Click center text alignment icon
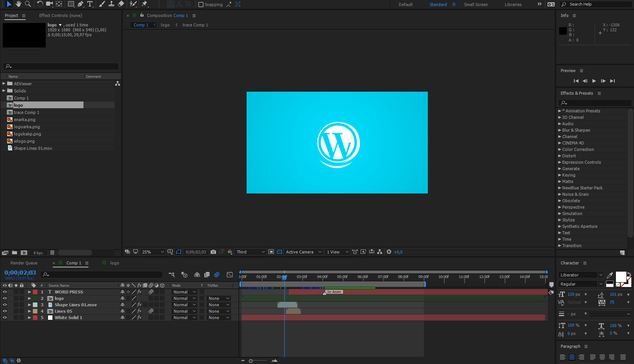634x364 pixels. [x=572, y=357]
